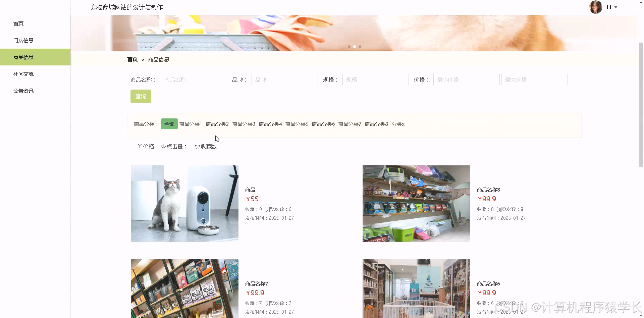Filter by 商品分类7

pyautogui.click(x=350, y=124)
